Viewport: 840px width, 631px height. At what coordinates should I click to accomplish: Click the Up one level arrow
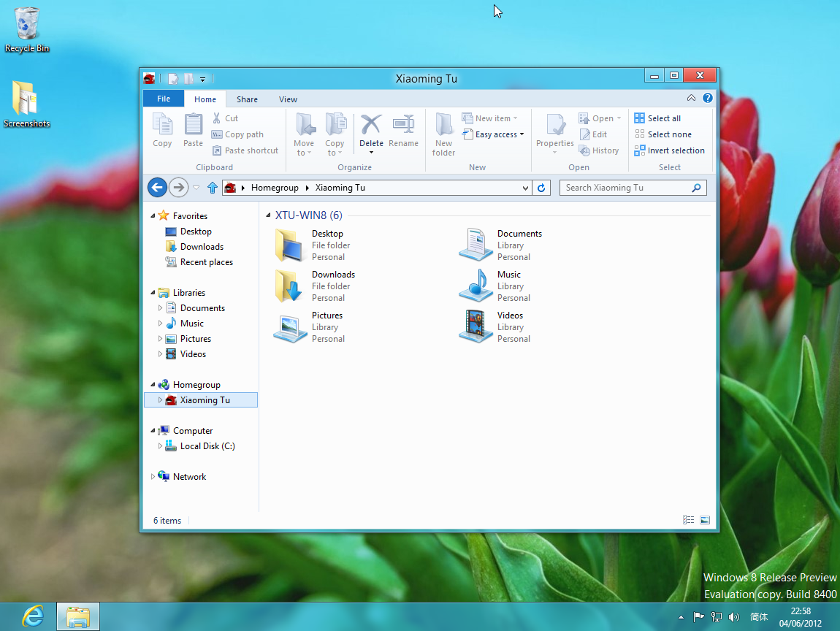tap(212, 188)
